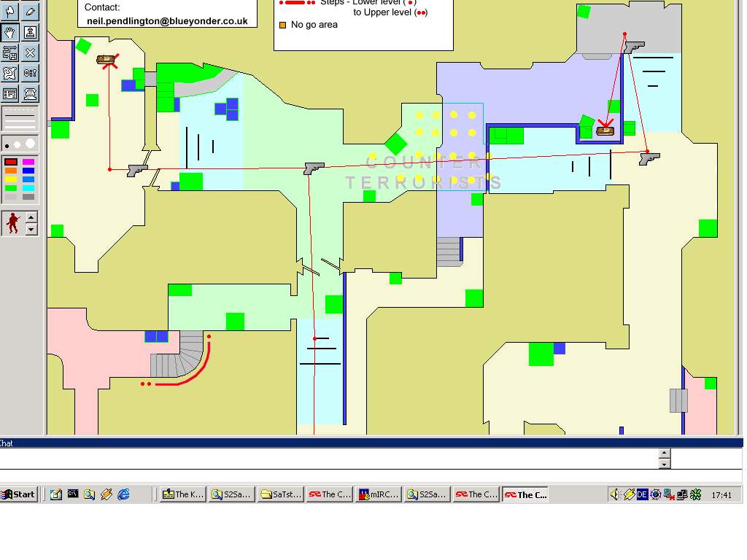The image size is (747, 560).
Task: Select the pointer arrow tool
Action: point(9,12)
